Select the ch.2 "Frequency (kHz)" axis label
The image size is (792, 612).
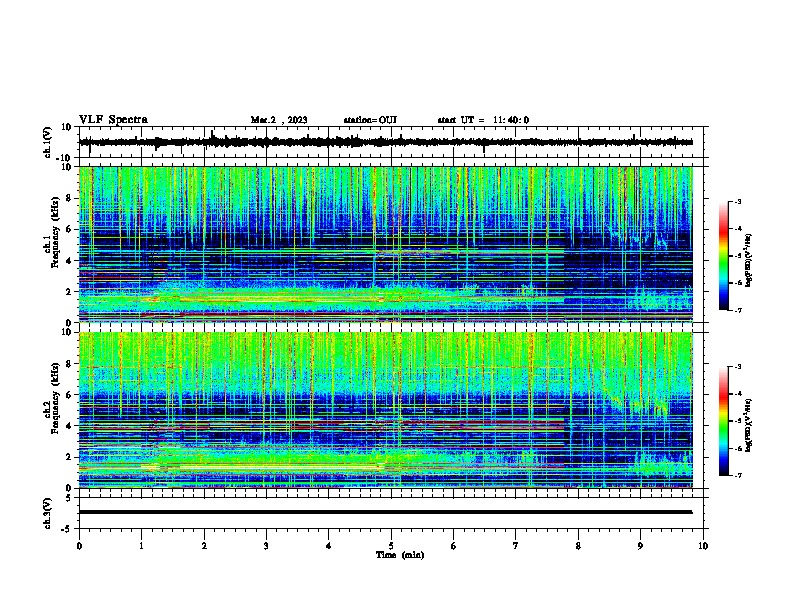tap(55, 397)
